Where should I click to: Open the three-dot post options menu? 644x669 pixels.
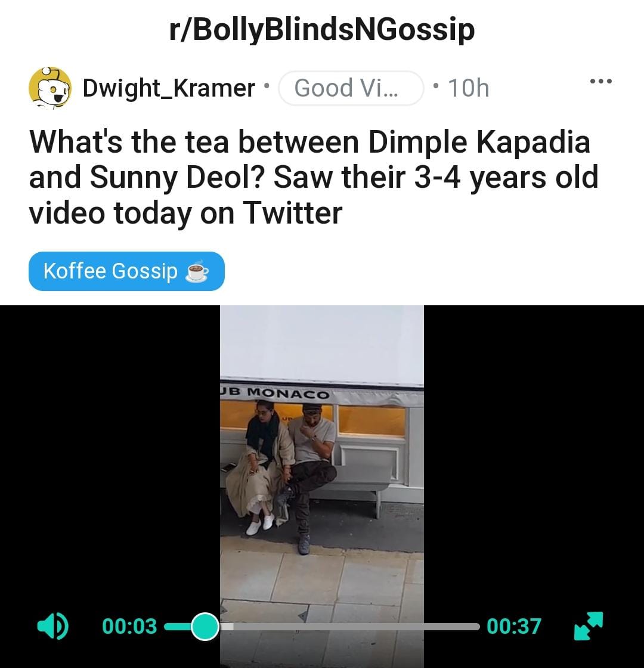(601, 81)
